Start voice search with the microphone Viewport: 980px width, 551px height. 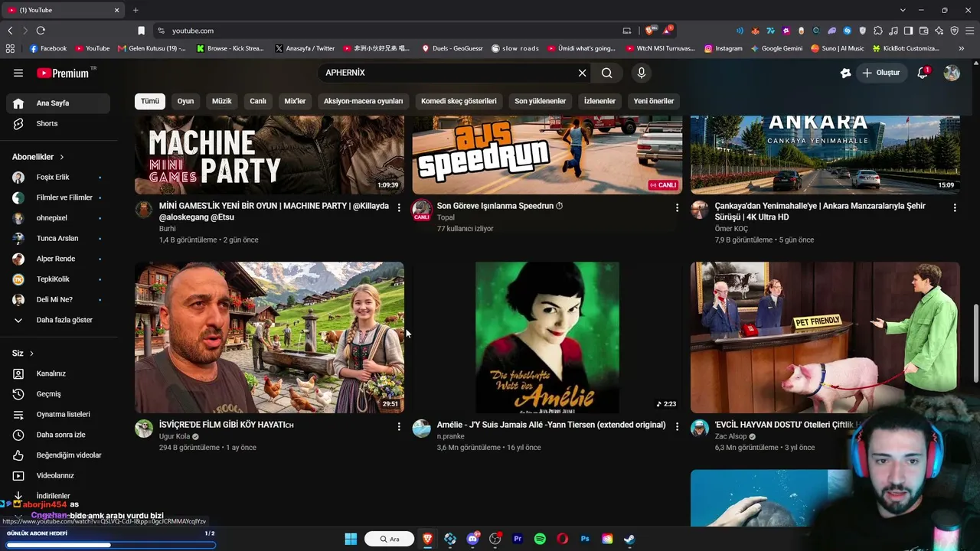tap(642, 73)
